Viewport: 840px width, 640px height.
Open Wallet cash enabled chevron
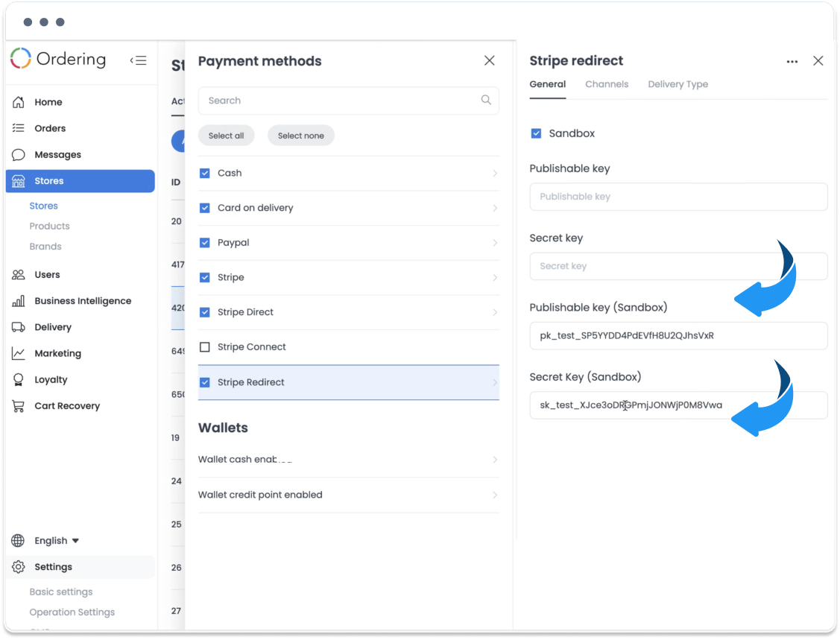click(x=494, y=460)
